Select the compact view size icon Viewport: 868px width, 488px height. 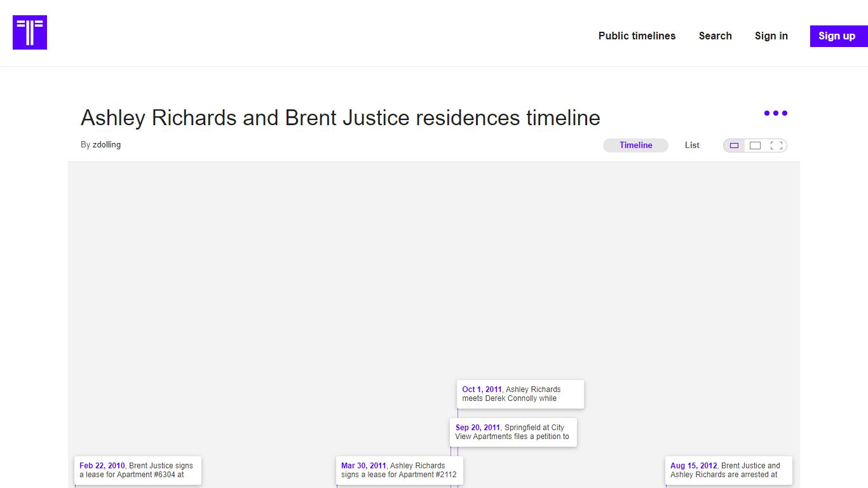point(734,146)
